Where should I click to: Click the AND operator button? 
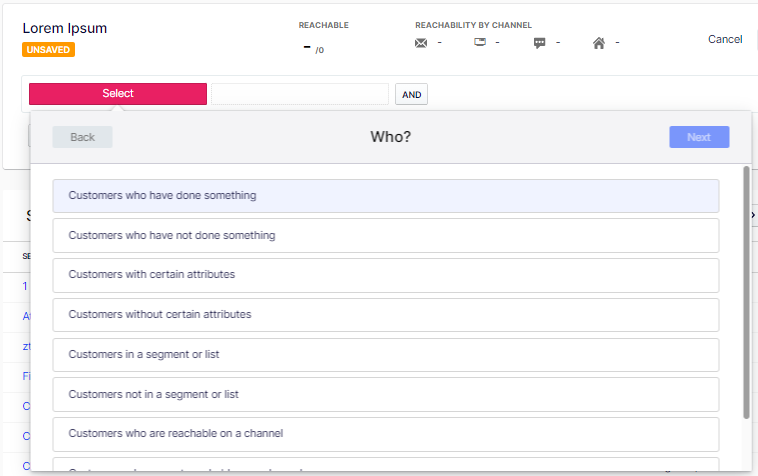tap(411, 94)
